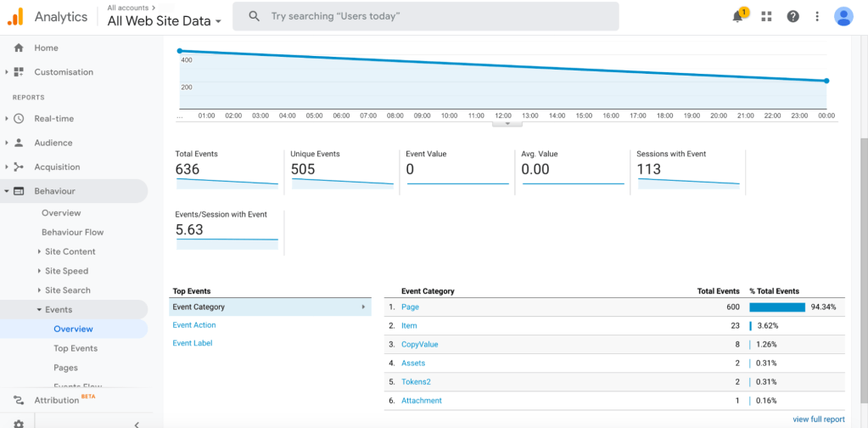
Task: Open the notifications bell icon
Action: (x=737, y=16)
